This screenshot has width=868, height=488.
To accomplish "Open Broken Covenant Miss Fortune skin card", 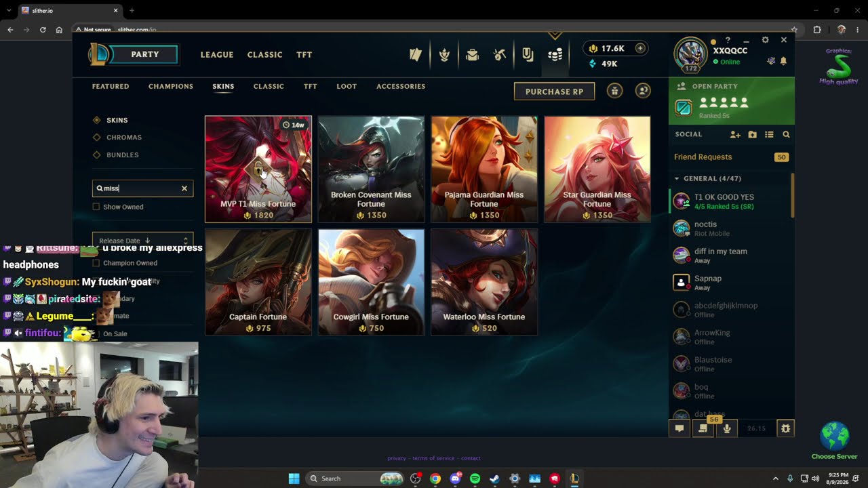I will [371, 169].
